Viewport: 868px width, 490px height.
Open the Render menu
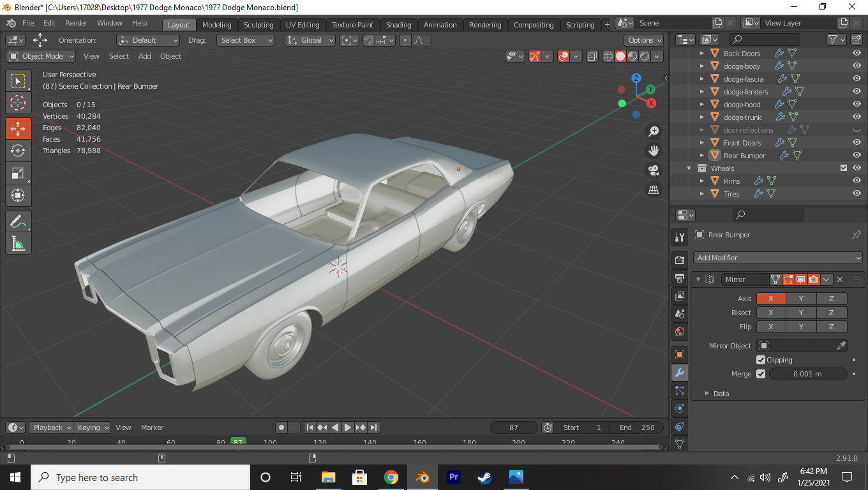[77, 23]
